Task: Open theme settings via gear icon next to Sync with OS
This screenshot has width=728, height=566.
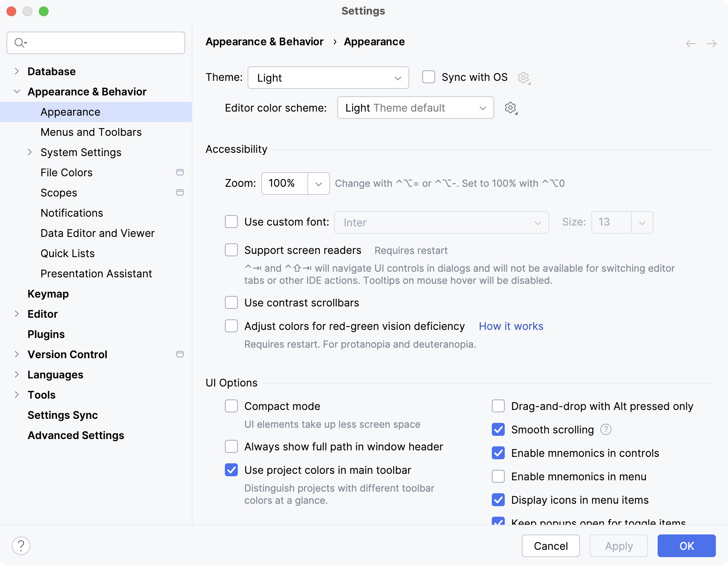Action: 523,77
